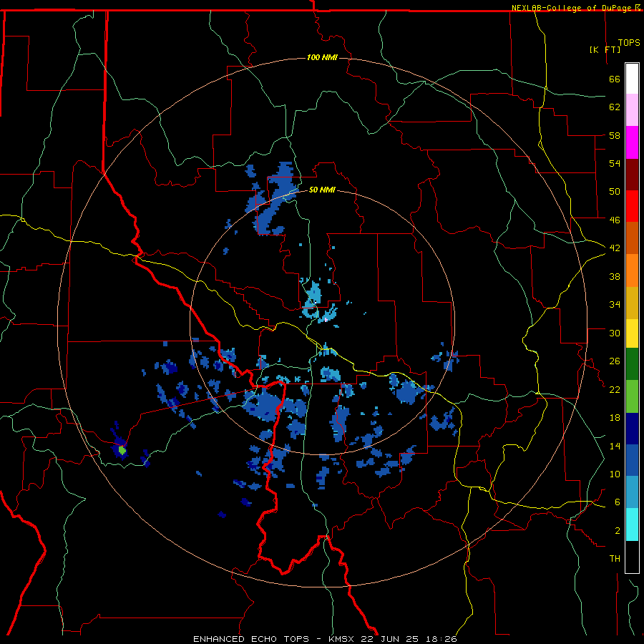Click the 14 legend value
Image resolution: width=644 pixels, height=644 pixels.
(x=615, y=446)
